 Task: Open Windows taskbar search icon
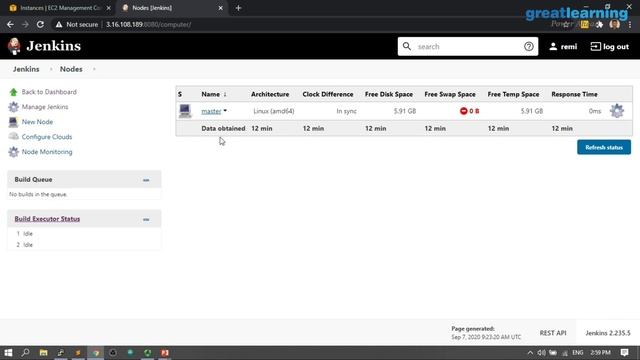pos(25,353)
